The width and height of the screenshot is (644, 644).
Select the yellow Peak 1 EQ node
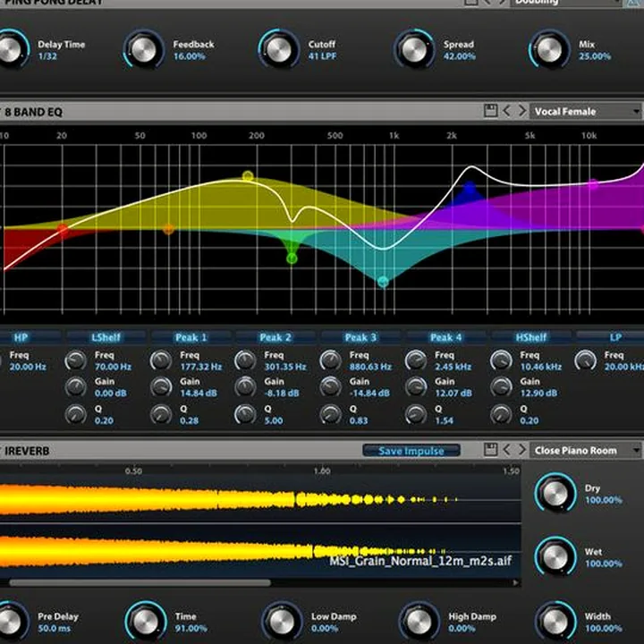247,176
